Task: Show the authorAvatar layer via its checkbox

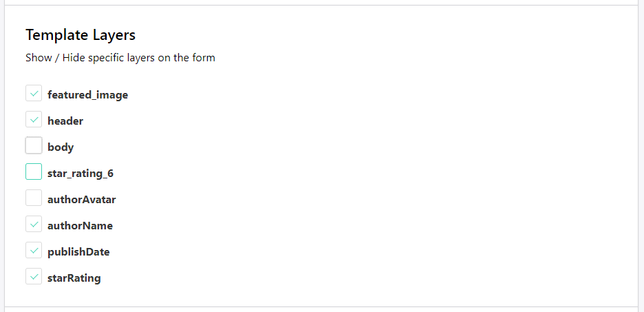Action: (x=34, y=198)
